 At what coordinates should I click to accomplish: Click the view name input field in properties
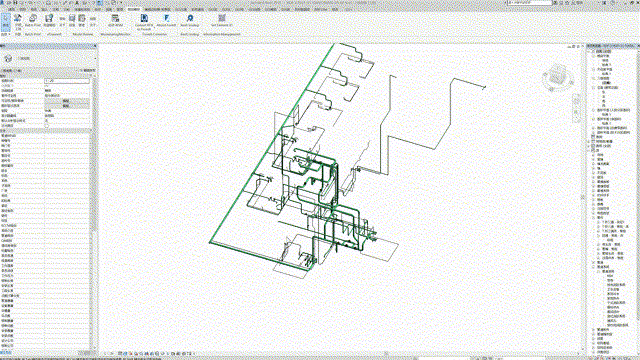pos(67,81)
